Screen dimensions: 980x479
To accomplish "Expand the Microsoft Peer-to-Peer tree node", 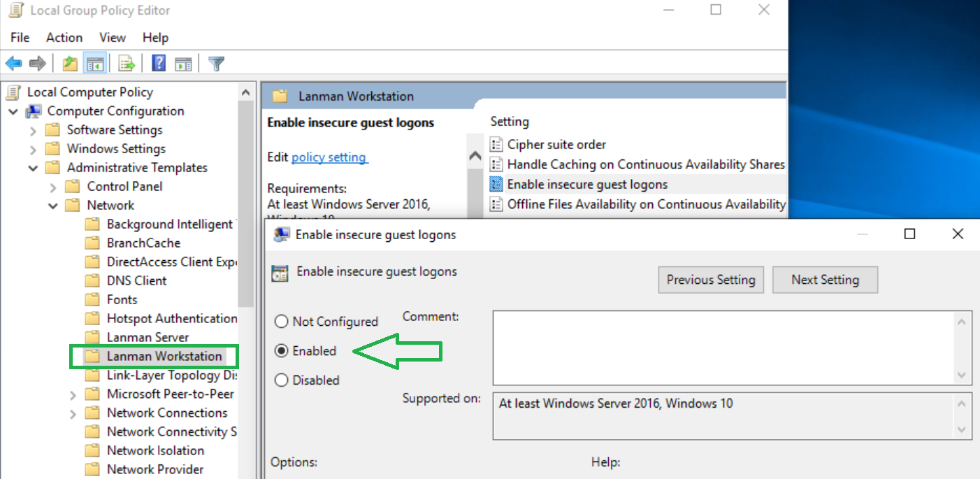I will [73, 394].
